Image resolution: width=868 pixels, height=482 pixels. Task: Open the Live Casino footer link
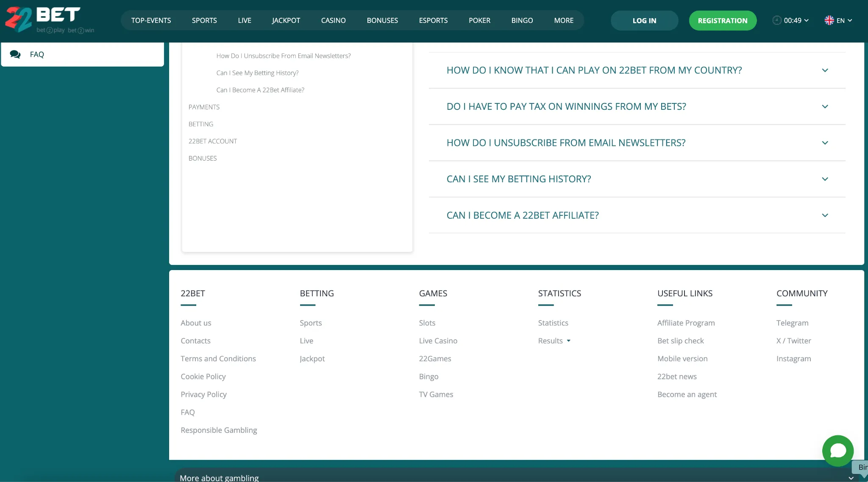pyautogui.click(x=438, y=341)
